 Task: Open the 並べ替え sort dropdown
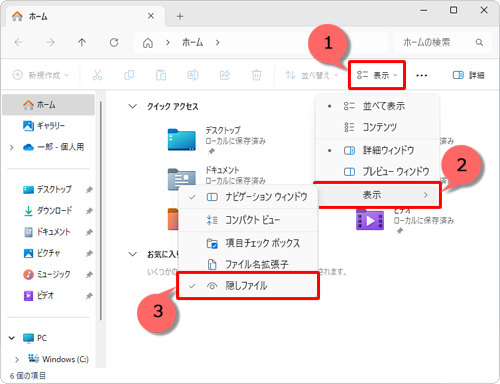pos(312,75)
